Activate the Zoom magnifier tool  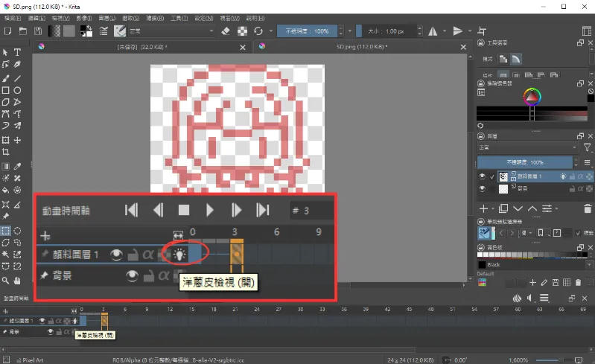tap(5, 281)
